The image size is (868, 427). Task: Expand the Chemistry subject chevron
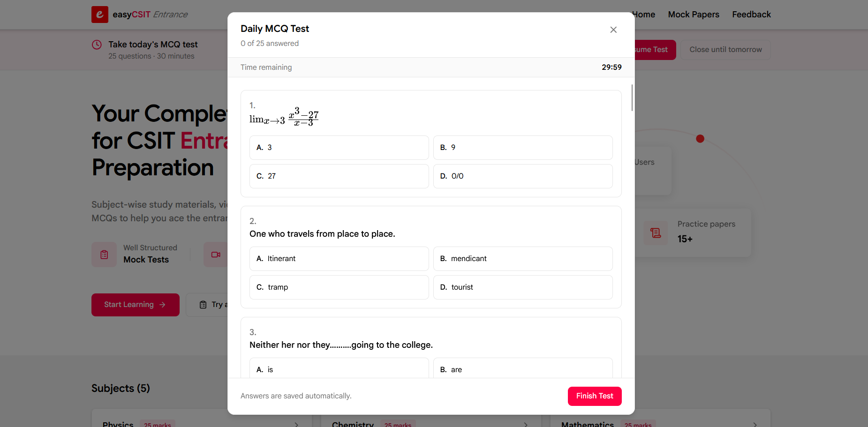[526, 425]
